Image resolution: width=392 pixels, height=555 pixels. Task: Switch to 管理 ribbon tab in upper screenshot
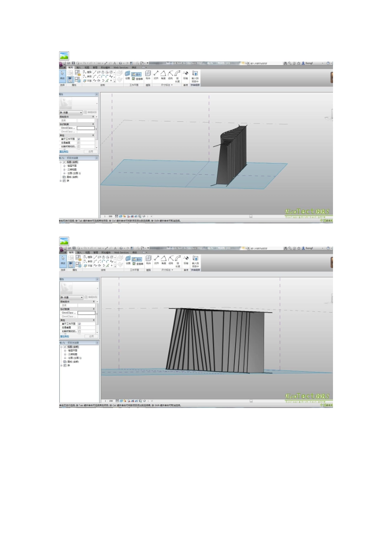[x=95, y=67]
